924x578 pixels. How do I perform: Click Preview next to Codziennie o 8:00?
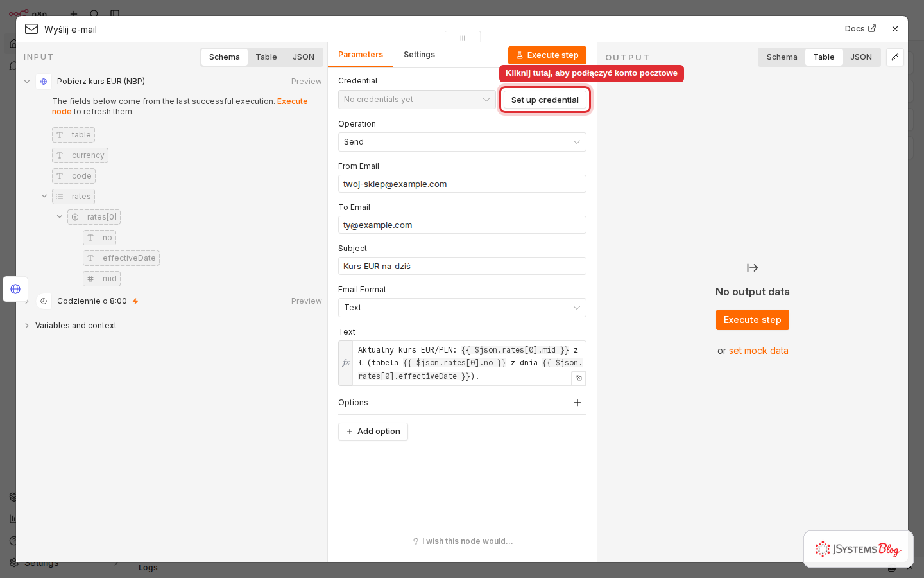point(306,301)
